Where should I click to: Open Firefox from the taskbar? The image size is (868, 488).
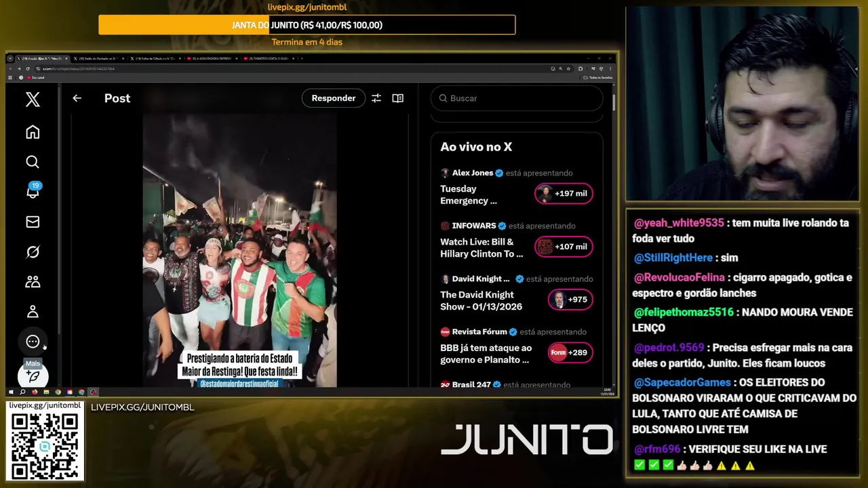[x=35, y=392]
